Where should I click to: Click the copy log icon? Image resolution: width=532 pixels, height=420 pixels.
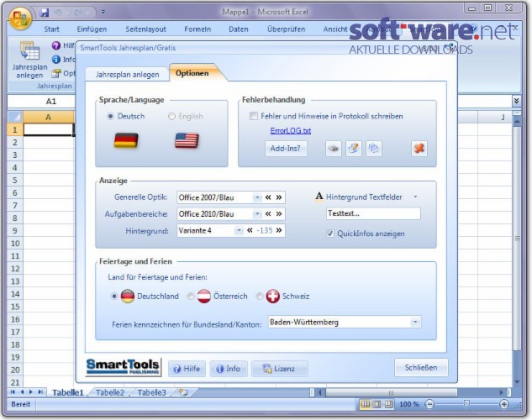(373, 149)
